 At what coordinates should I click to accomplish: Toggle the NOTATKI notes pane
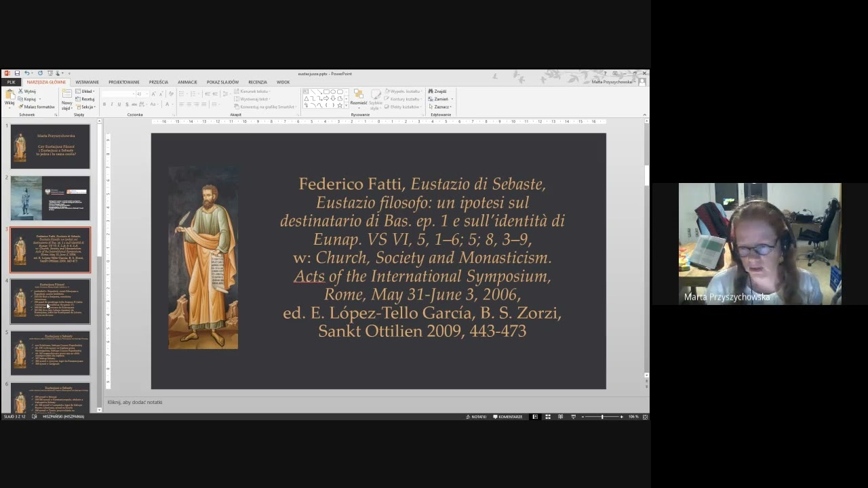coord(476,417)
